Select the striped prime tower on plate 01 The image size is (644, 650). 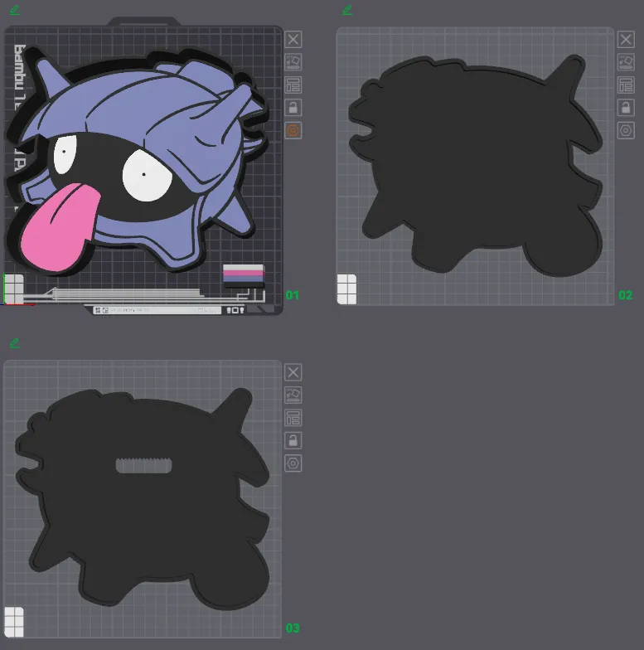[244, 275]
